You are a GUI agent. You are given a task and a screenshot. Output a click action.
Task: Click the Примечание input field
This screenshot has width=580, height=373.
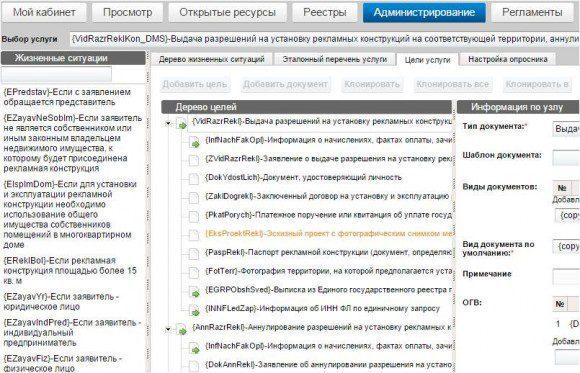click(x=566, y=276)
